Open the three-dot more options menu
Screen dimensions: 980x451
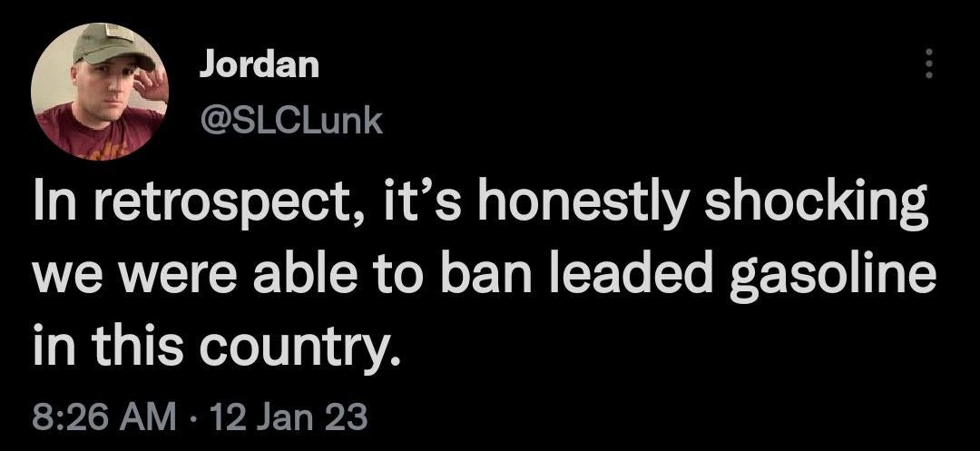click(x=926, y=64)
